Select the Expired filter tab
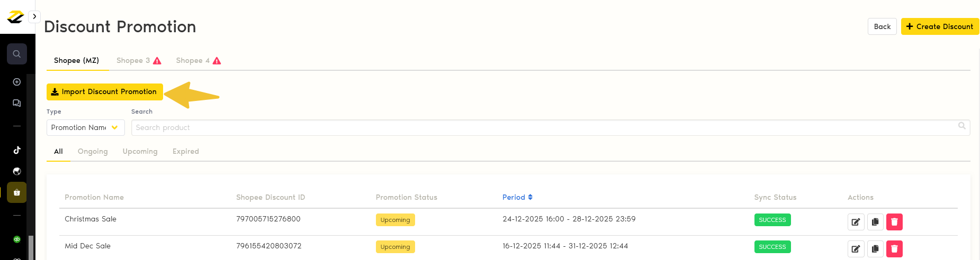Image resolution: width=980 pixels, height=260 pixels. pyautogui.click(x=186, y=152)
